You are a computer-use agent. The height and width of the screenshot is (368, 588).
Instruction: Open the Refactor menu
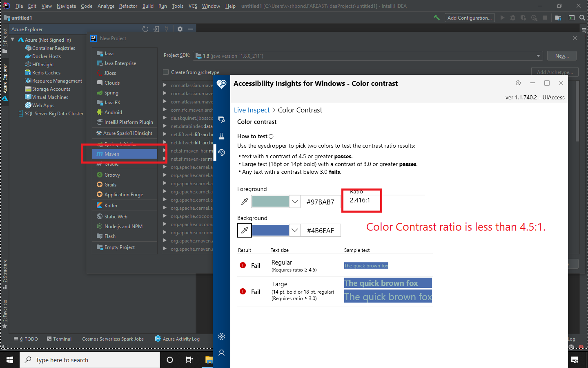128,6
